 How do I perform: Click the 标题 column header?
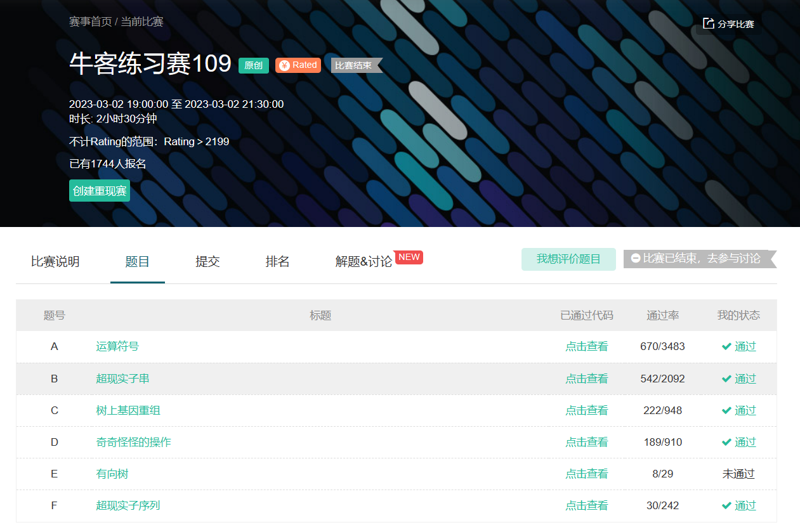[320, 315]
